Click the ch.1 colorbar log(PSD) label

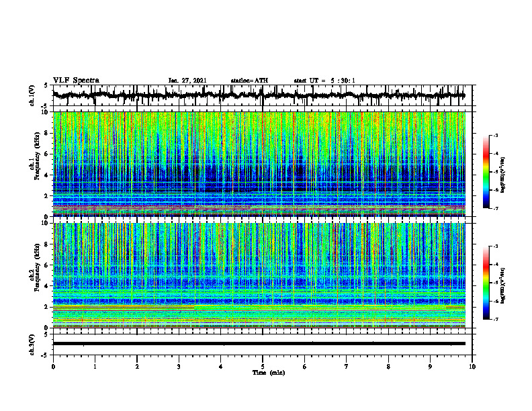(x=503, y=175)
